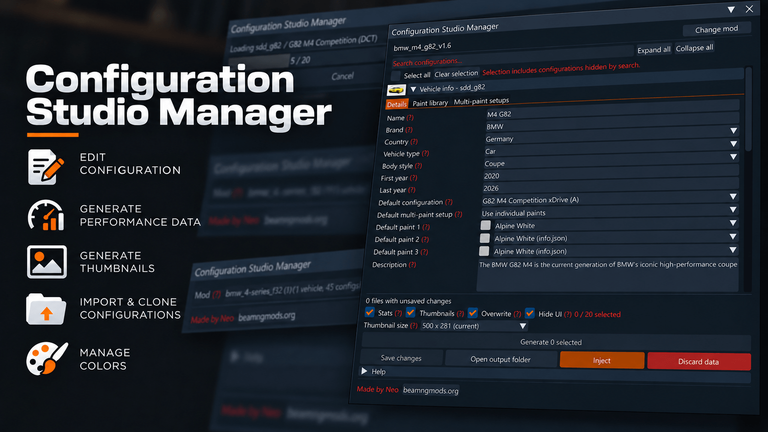Switch to the Paint library tab

(x=430, y=102)
